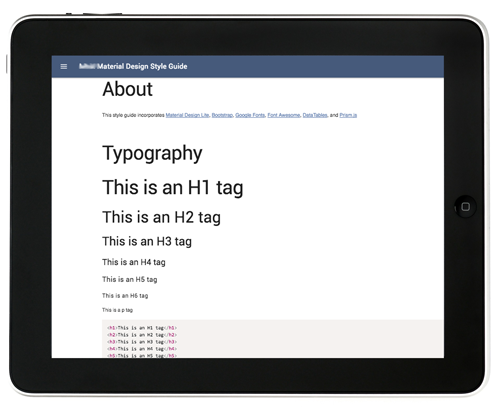Select the 'This is an H1 tag' heading
The width and height of the screenshot is (500, 409).
pos(173,188)
